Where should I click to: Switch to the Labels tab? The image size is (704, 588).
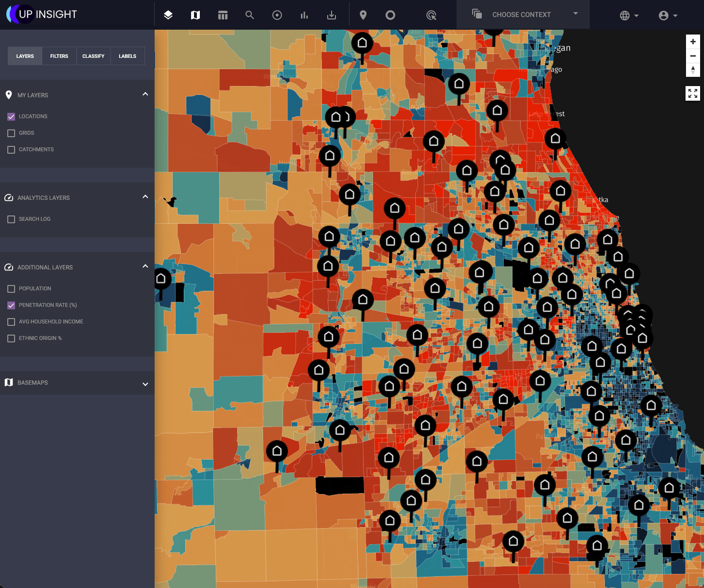127,56
